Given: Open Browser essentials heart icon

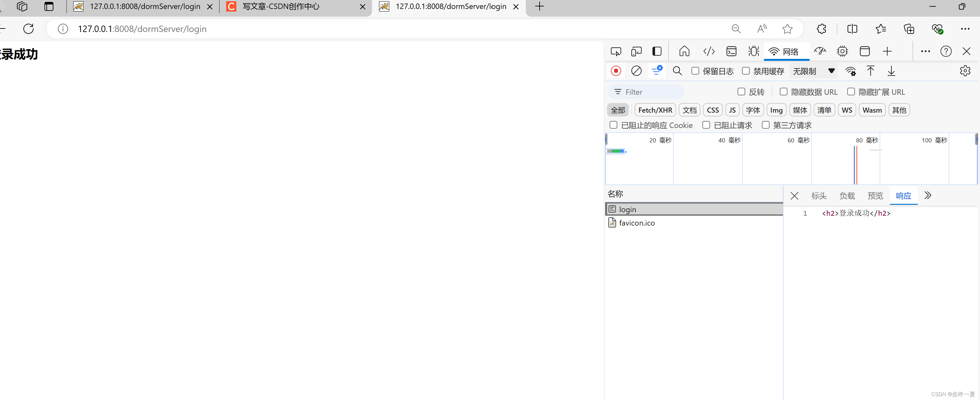Looking at the screenshot, I should coord(937,29).
